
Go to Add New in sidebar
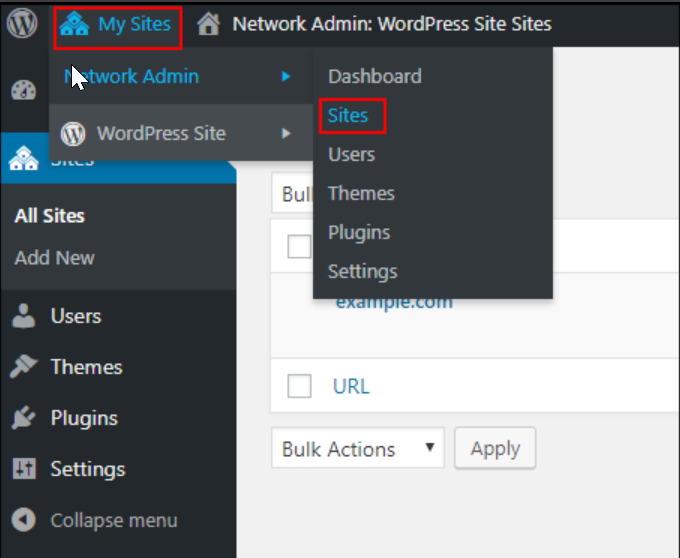tap(55, 257)
